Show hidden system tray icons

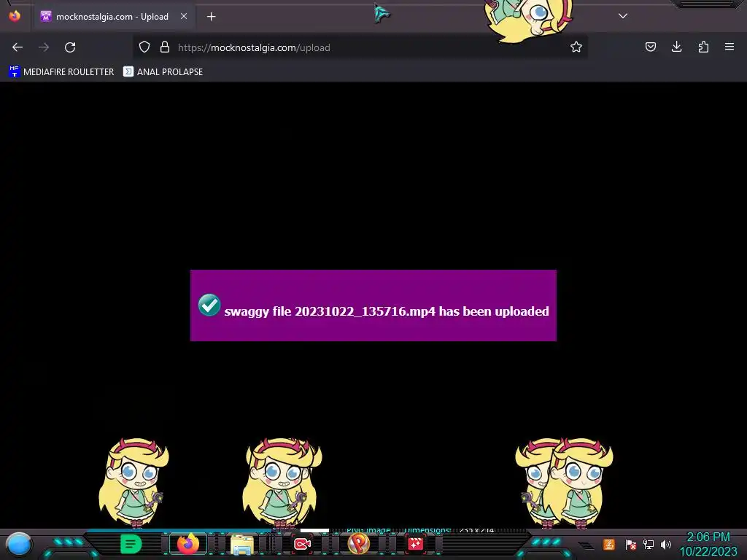[587, 545]
